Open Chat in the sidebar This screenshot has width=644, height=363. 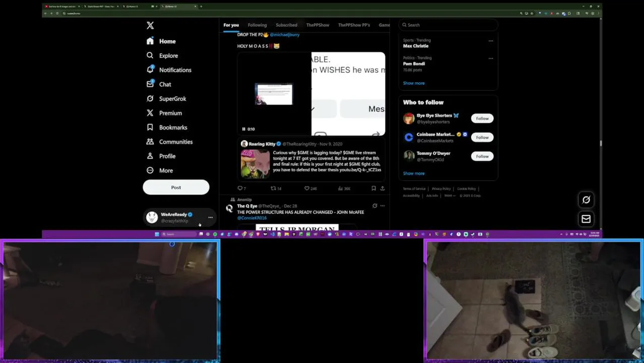pos(159,84)
